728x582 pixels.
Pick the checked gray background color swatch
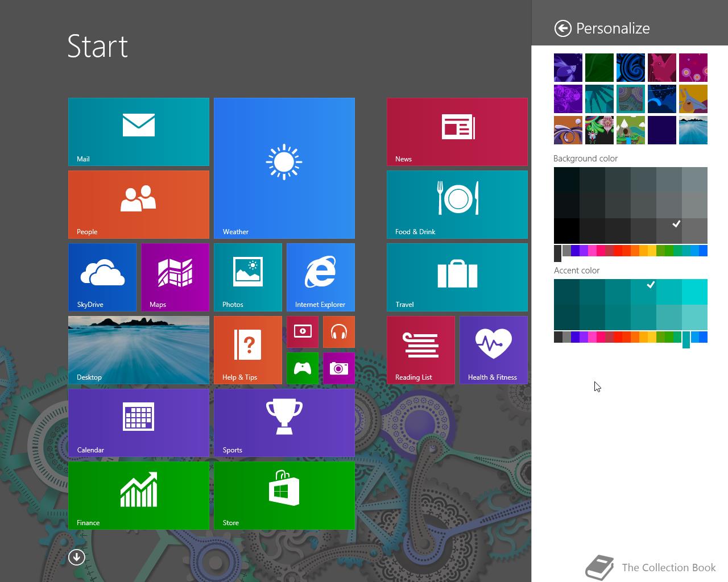(669, 231)
